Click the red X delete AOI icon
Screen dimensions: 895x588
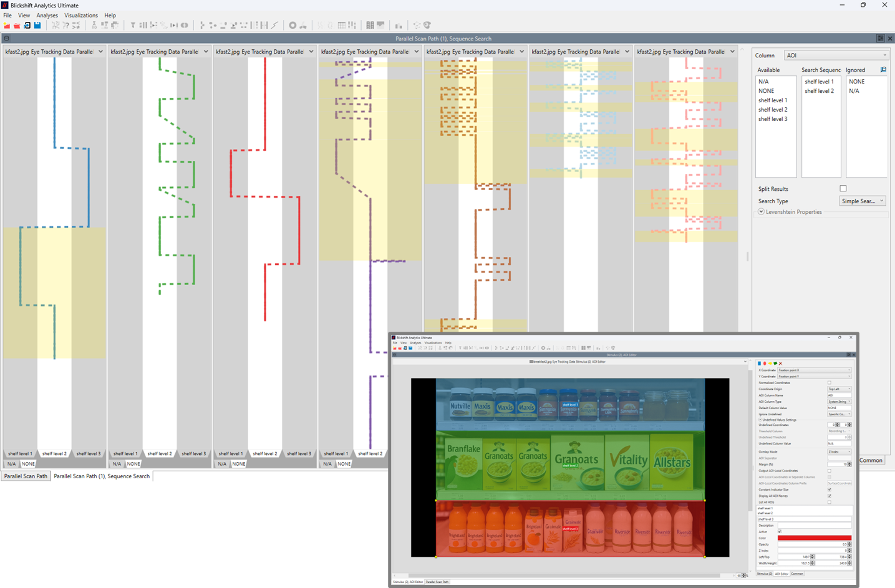780,364
